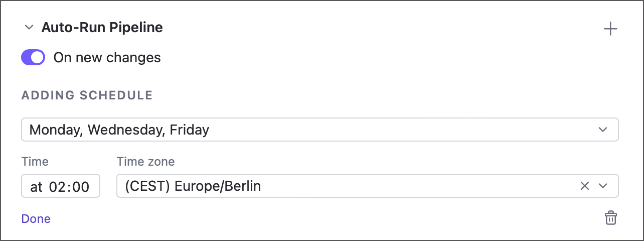Click the plus icon to add schedule

[610, 29]
